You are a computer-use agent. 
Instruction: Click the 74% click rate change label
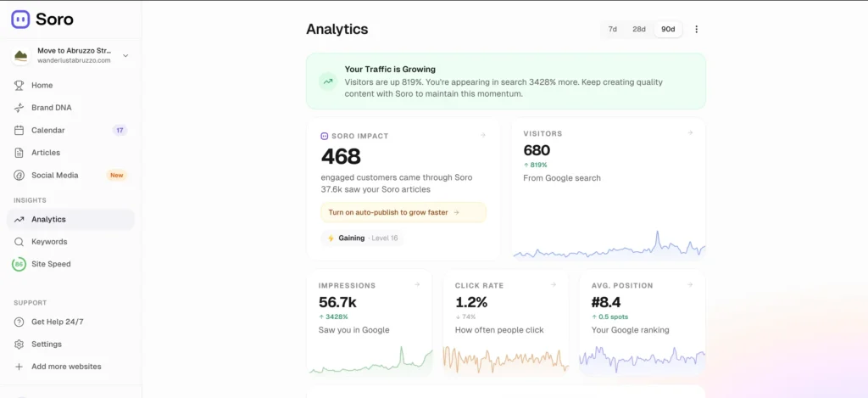pyautogui.click(x=465, y=317)
